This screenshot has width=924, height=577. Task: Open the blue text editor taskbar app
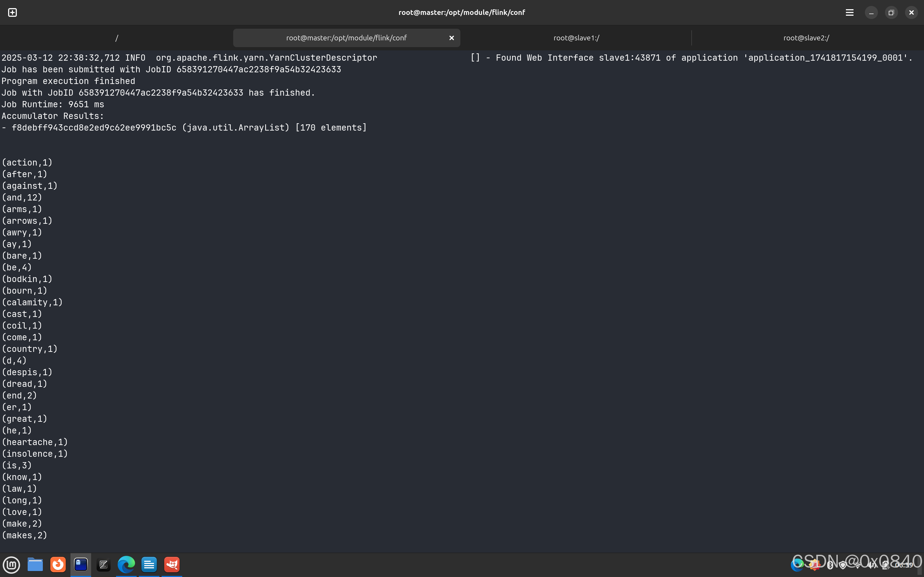coord(149,565)
